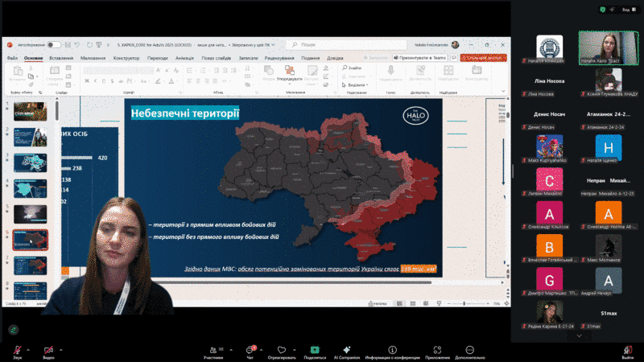Click the Отреагировать reactions icon
The height and width of the screenshot is (362, 644).
coord(282,350)
